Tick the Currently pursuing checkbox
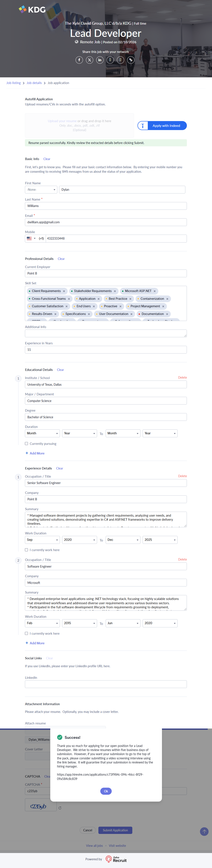Image resolution: width=212 pixels, height=868 pixels. pyautogui.click(x=27, y=444)
